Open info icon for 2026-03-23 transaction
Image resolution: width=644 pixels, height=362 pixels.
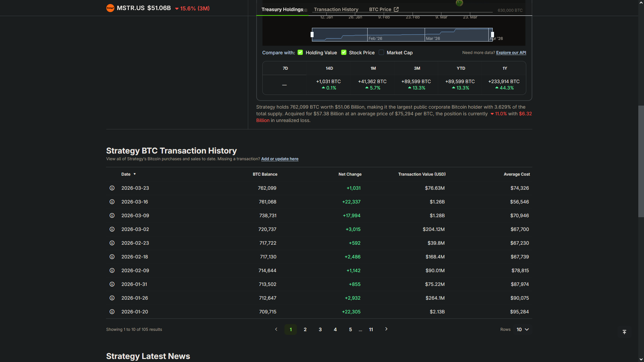tap(112, 188)
